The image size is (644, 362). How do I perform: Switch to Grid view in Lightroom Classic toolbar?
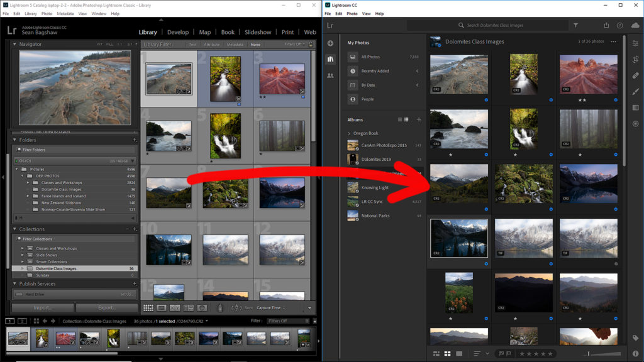[x=148, y=308]
